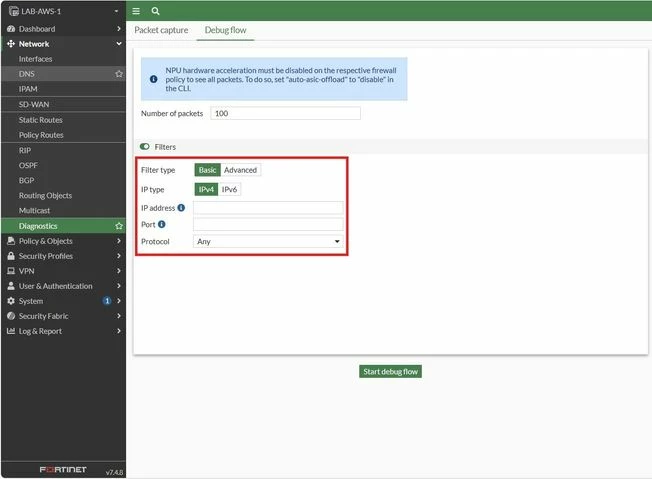Expand the Dashboard chevron

[x=119, y=29]
